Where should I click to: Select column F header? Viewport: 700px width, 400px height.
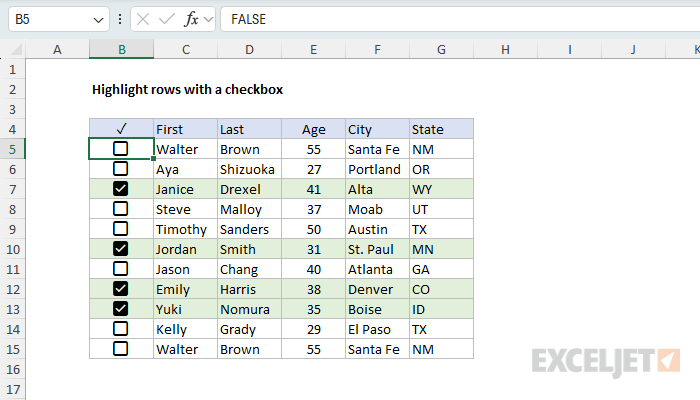377,49
